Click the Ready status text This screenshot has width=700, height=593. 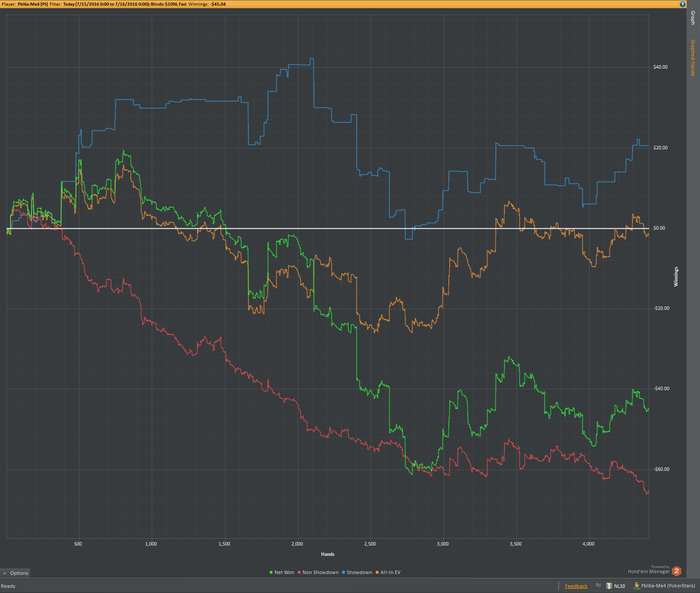pyautogui.click(x=8, y=586)
